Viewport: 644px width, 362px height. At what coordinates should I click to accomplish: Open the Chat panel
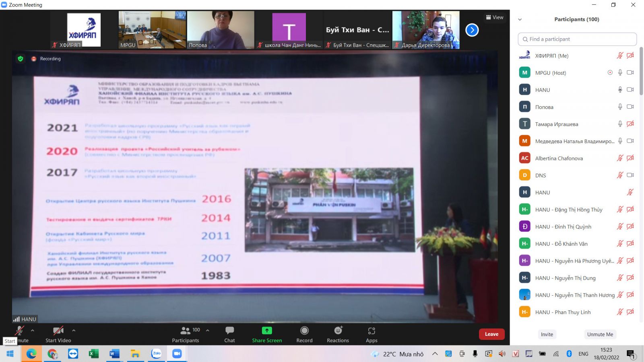coord(229,334)
